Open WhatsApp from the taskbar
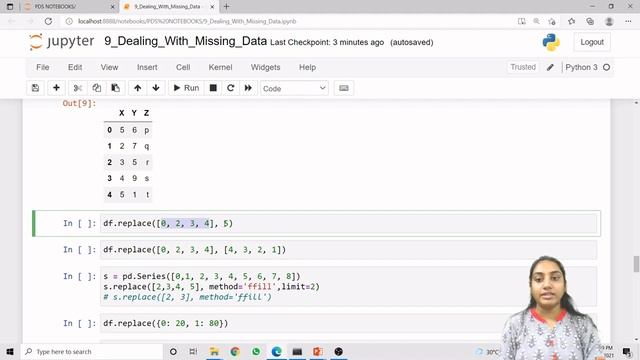This screenshot has height=360, width=640. 256,351
